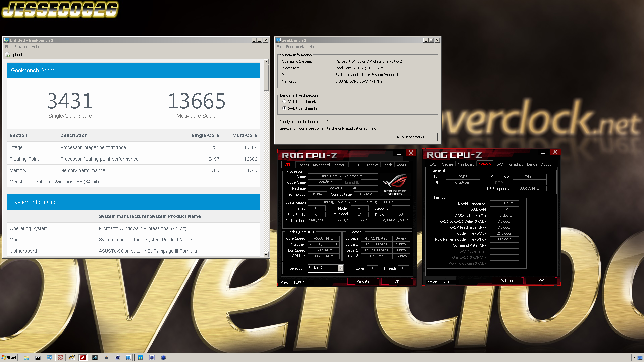Click the DRAM Frequency 962.8 MHz field
This screenshot has height=362, width=644.
(504, 203)
